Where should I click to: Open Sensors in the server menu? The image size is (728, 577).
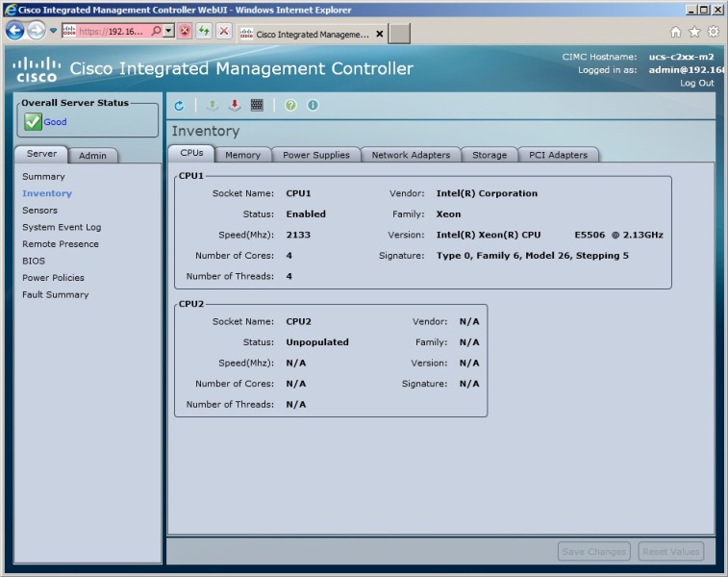[40, 211]
